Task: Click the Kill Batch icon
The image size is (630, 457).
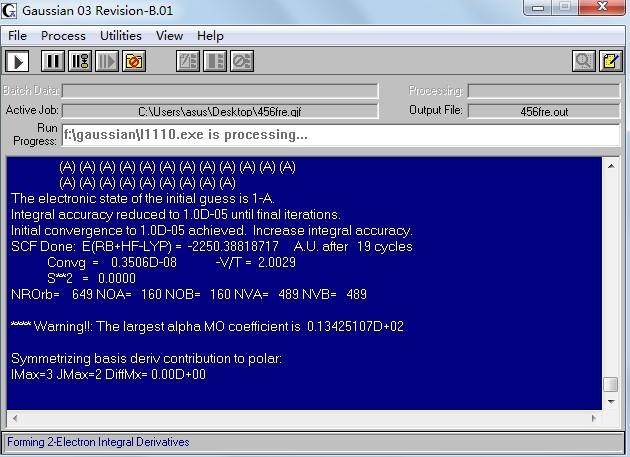Action: point(242,61)
